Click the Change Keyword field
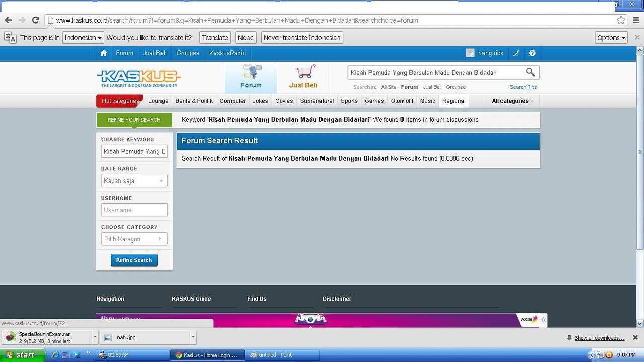 [x=134, y=151]
